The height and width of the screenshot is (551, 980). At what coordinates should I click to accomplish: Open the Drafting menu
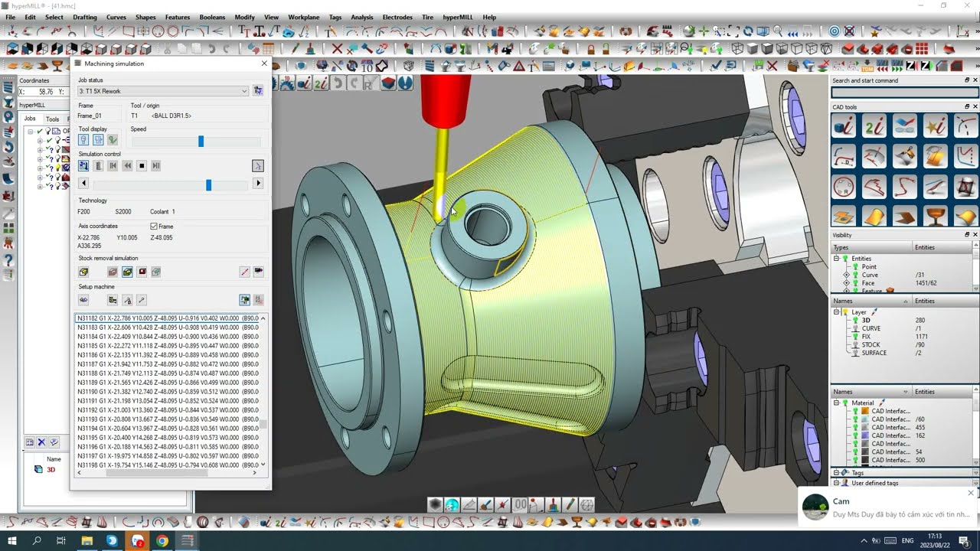pos(85,17)
